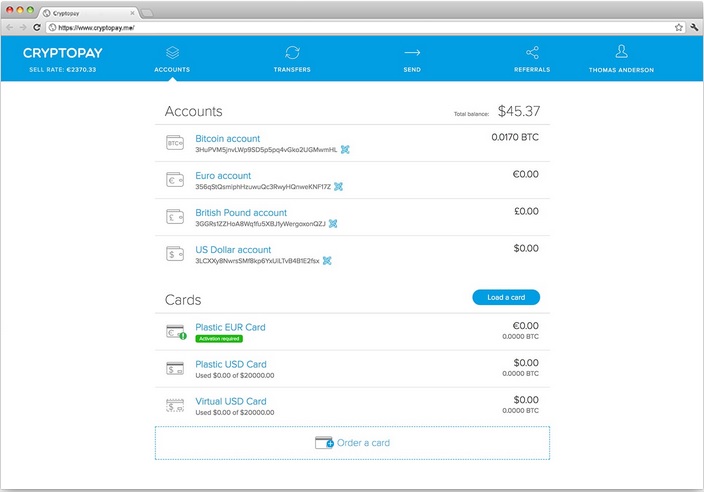704x492 pixels.
Task: Click the SELL RATE €2370.33 text
Action: tap(63, 70)
